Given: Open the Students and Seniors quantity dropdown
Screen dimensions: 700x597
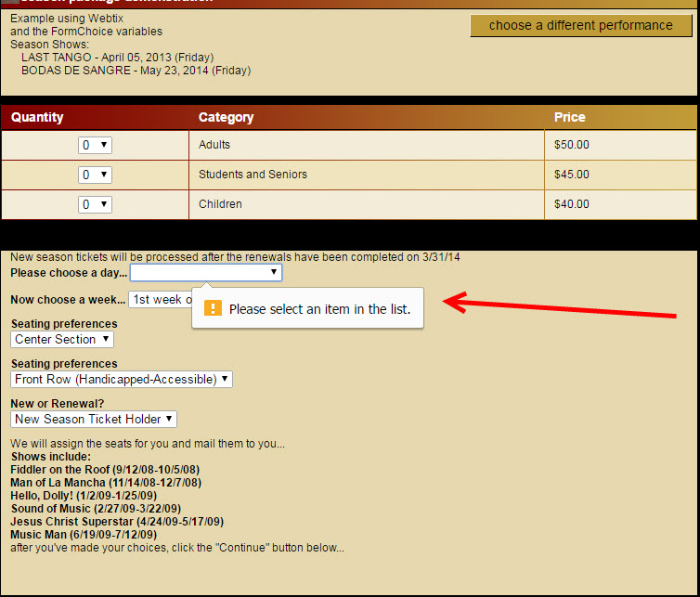Looking at the screenshot, I should pos(95,175).
